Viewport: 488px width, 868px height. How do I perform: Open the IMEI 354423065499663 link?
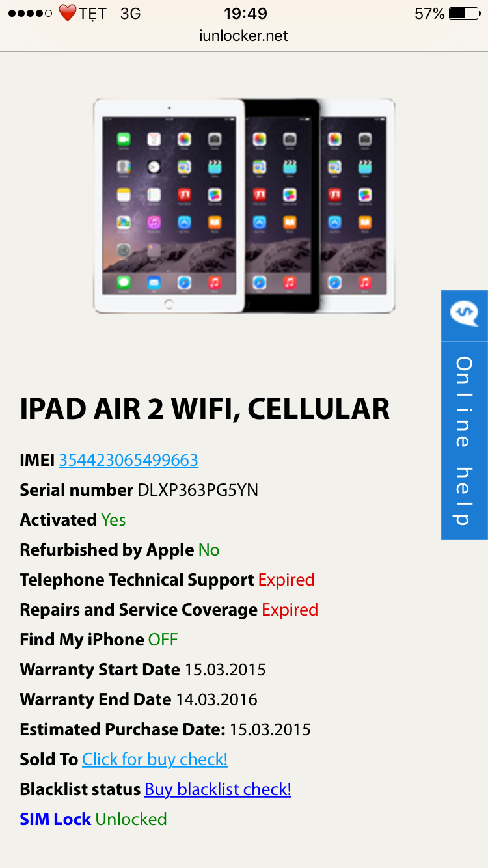point(128,460)
